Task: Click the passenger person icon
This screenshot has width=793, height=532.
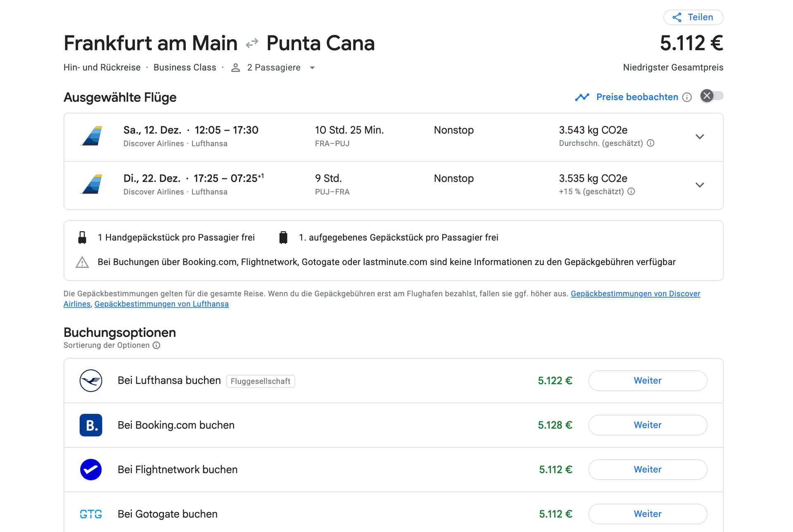Action: [235, 68]
